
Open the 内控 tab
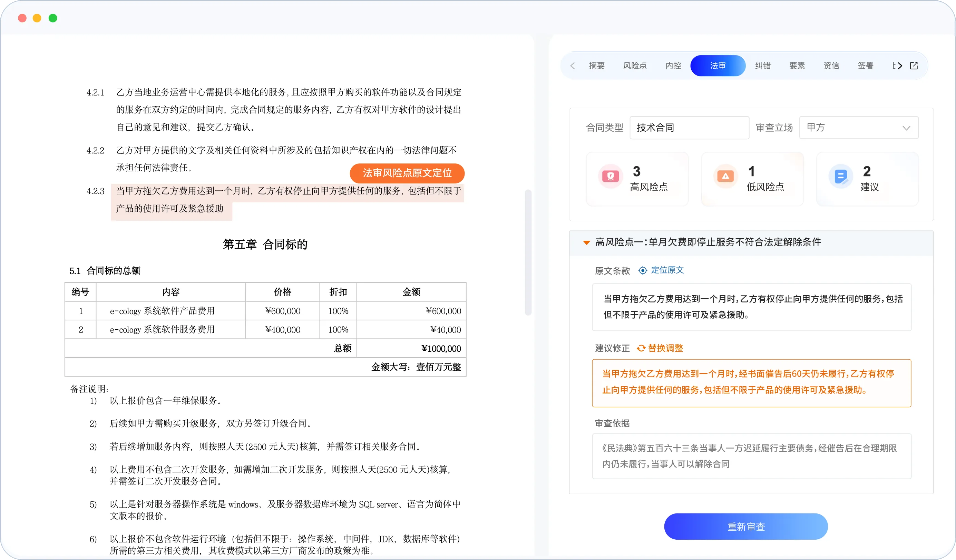(673, 66)
